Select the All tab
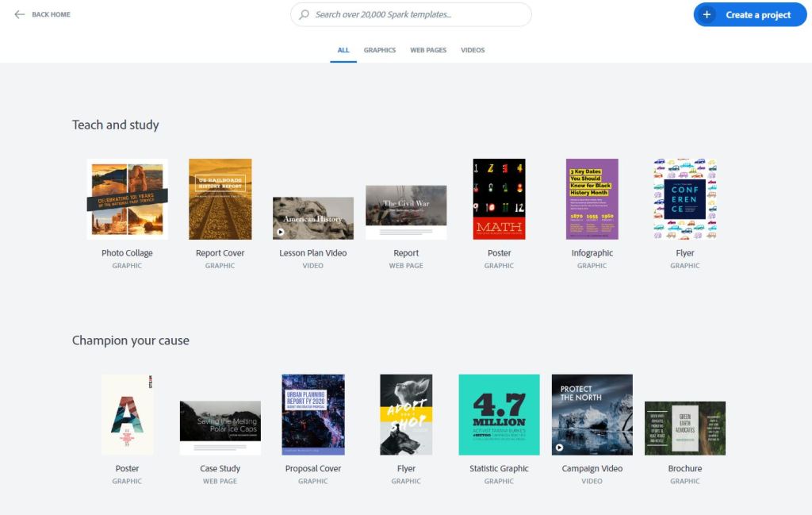Image resolution: width=812 pixels, height=515 pixels. click(343, 50)
